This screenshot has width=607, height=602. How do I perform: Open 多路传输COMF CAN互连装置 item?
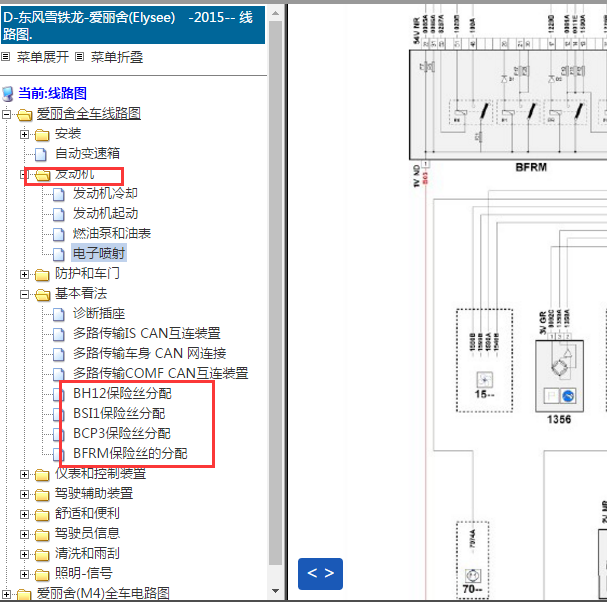[x=161, y=373]
